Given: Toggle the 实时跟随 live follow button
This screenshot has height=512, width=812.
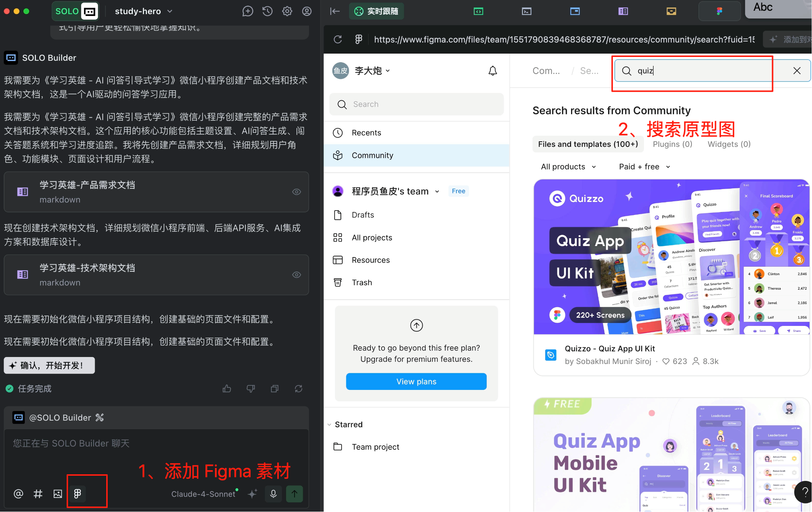Looking at the screenshot, I should pyautogui.click(x=376, y=11).
